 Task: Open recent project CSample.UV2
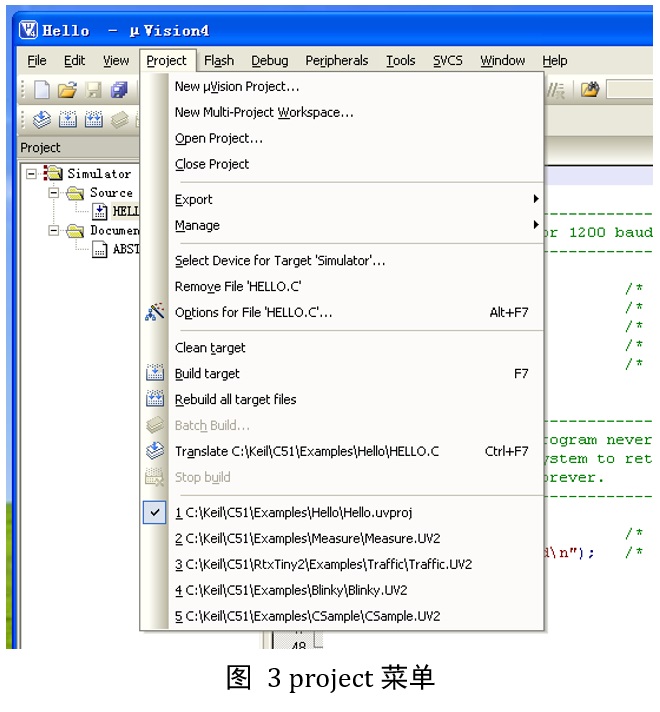click(x=342, y=616)
